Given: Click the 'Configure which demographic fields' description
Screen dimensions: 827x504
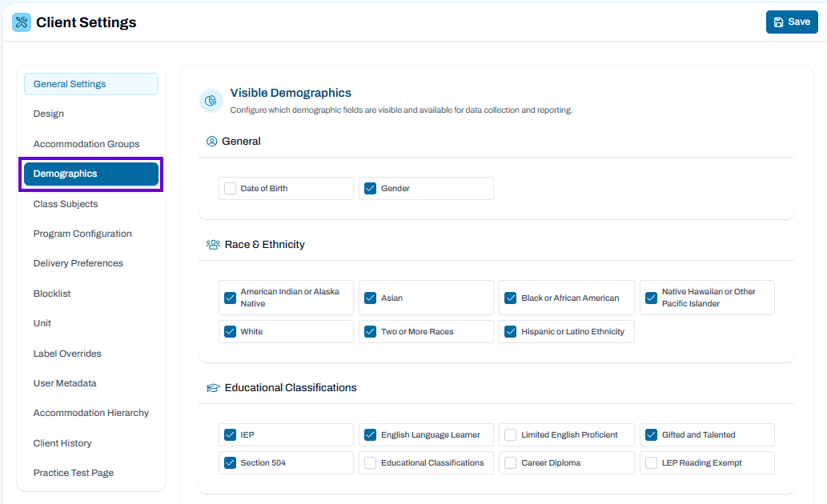Looking at the screenshot, I should tap(401, 110).
